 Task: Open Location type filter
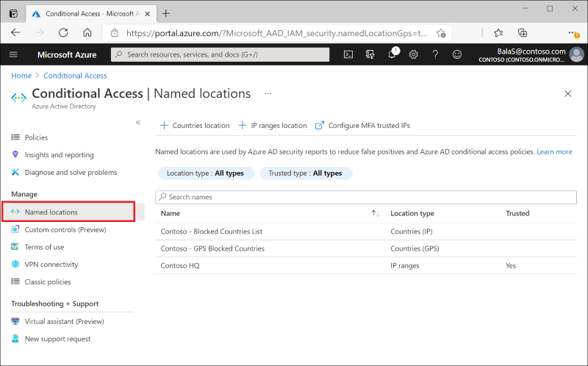click(x=206, y=173)
